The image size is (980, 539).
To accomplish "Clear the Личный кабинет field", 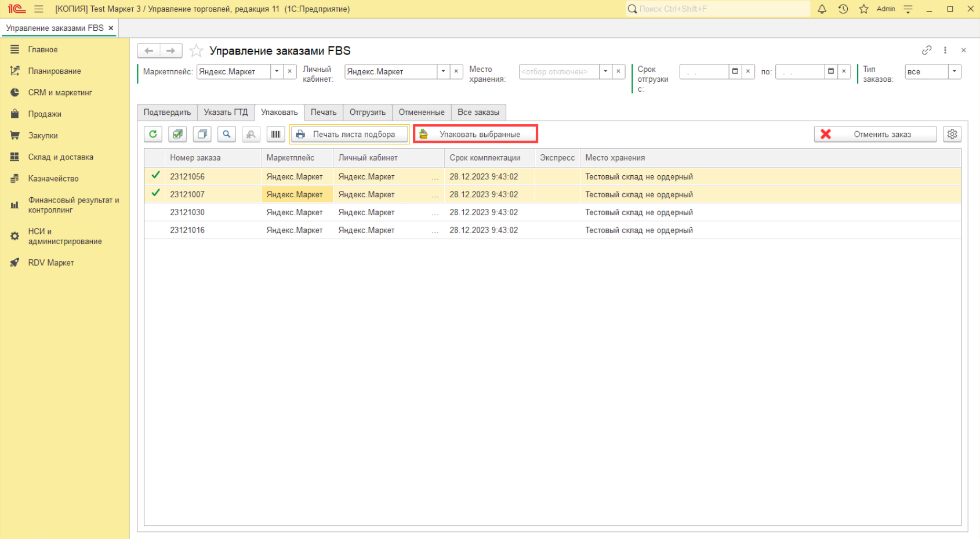I will 456,71.
